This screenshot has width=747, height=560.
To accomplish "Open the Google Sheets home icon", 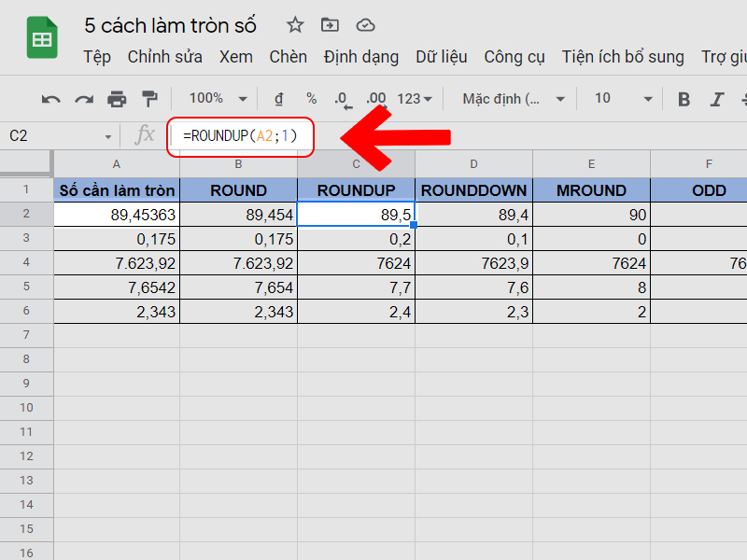I will click(41, 39).
